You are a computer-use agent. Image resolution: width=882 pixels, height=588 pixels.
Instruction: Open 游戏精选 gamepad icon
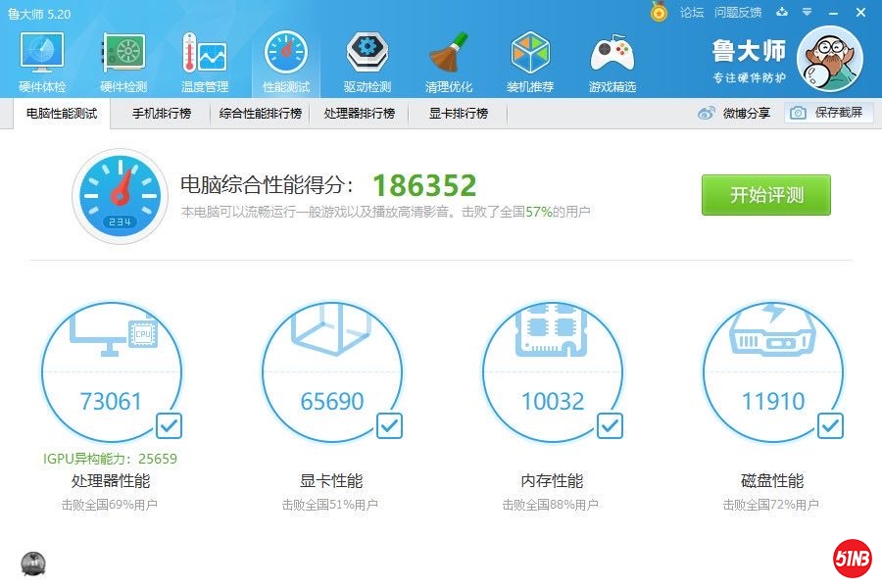[612, 61]
